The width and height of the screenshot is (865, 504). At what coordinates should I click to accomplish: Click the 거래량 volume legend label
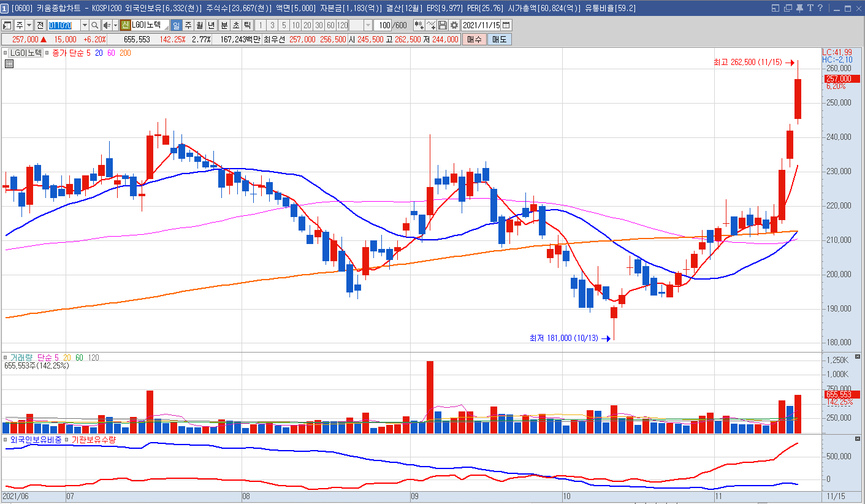point(20,357)
